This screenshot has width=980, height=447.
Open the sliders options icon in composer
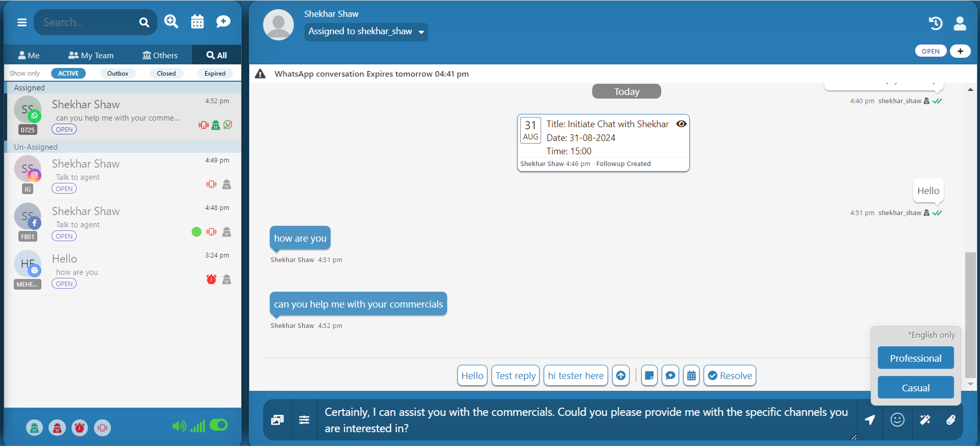(x=304, y=420)
